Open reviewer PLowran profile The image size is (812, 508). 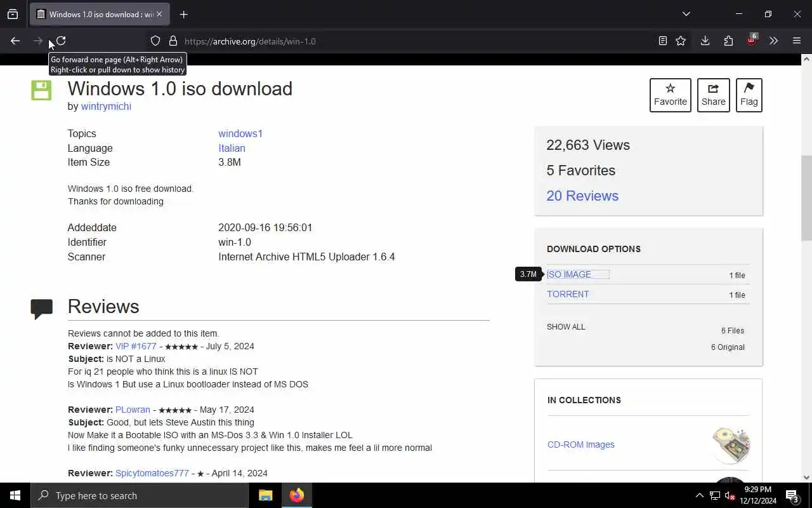point(133,410)
